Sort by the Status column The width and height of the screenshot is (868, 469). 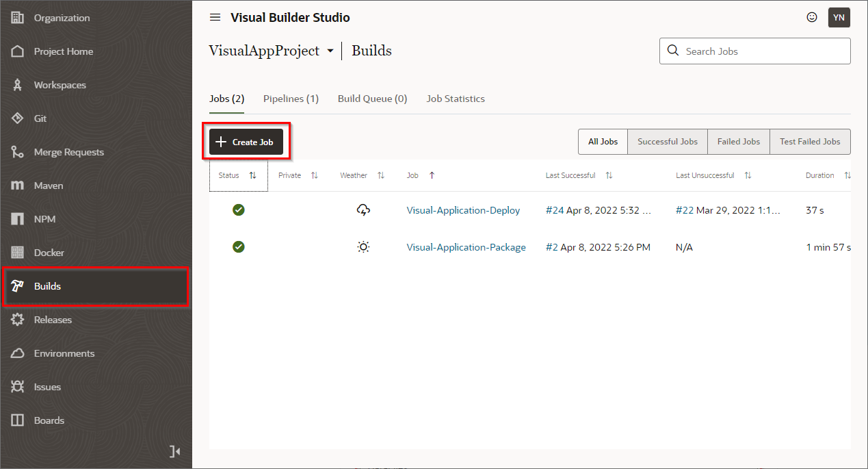click(x=252, y=176)
